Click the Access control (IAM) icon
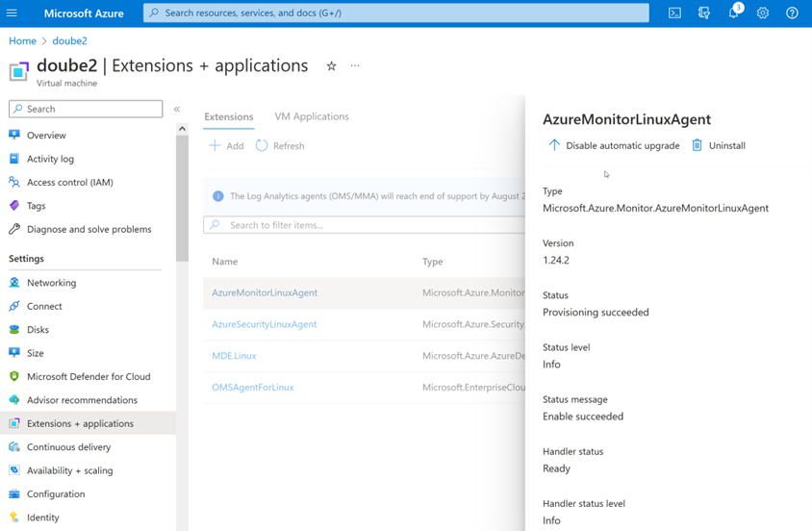Viewport: 812px width, 531px height. (14, 182)
